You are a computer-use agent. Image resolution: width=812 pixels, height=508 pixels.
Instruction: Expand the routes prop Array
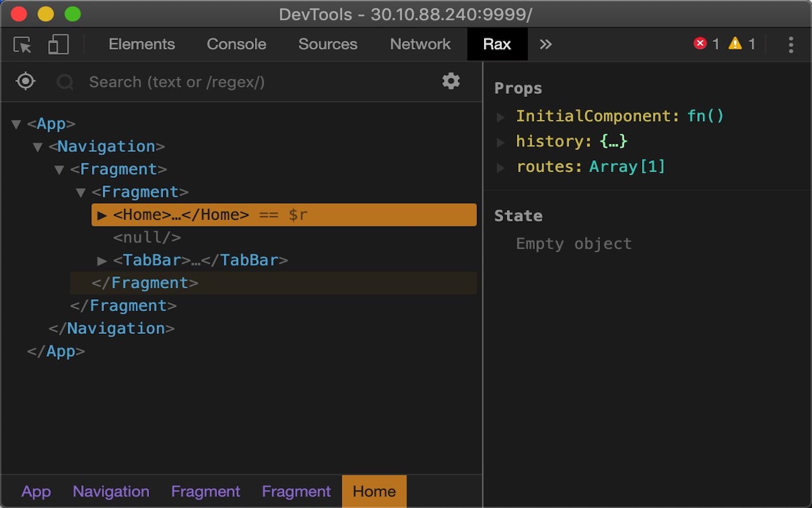pyautogui.click(x=501, y=167)
